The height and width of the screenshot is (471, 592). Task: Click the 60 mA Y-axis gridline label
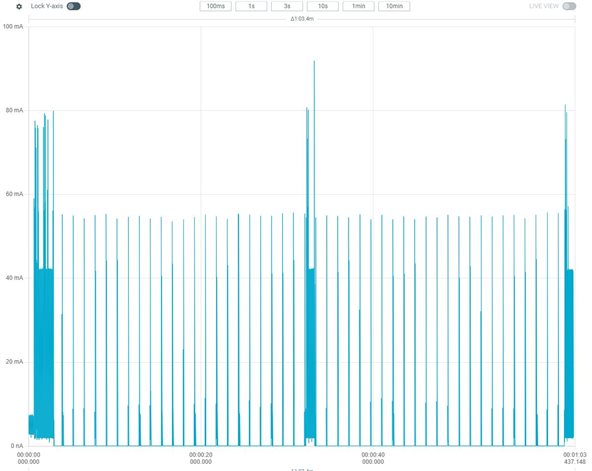[x=14, y=194]
